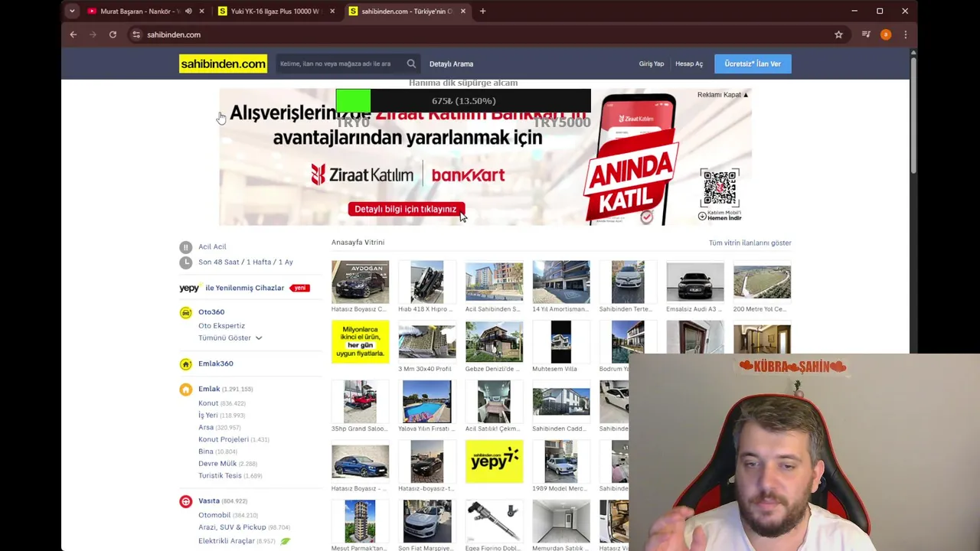Click the sahibinden.com logo
980x551 pixels.
223,64
